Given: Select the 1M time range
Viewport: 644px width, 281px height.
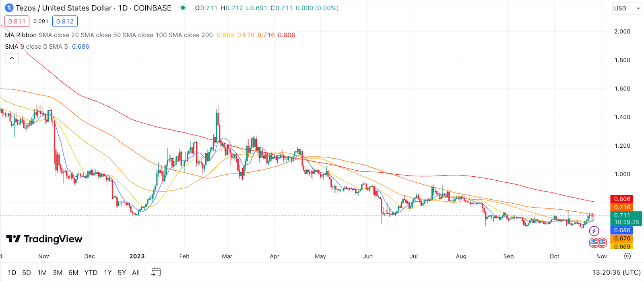Looking at the screenshot, I should (42, 273).
